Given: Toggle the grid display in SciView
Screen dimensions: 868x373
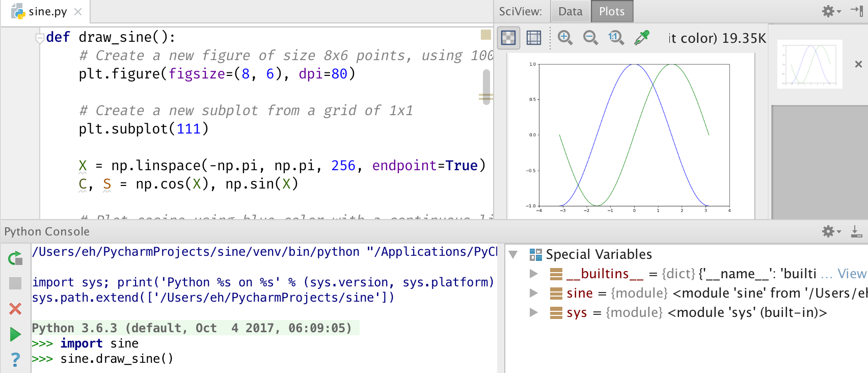Looking at the screenshot, I should tap(533, 38).
